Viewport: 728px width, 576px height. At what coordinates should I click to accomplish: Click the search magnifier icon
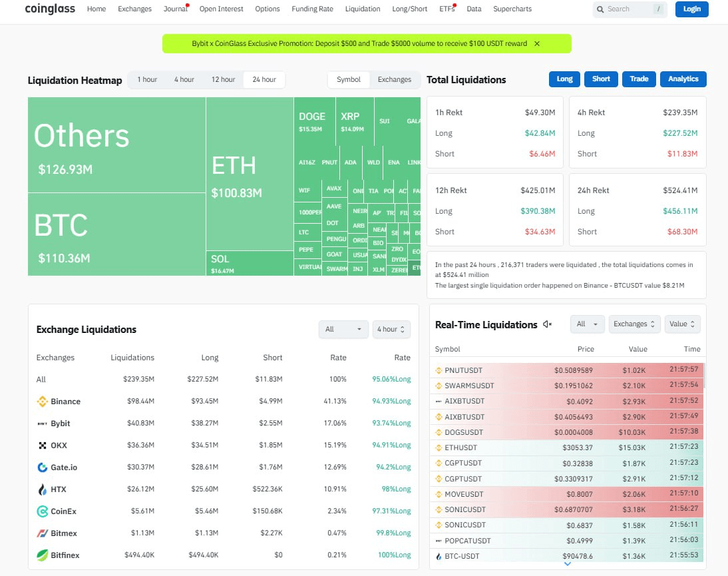[x=600, y=9]
